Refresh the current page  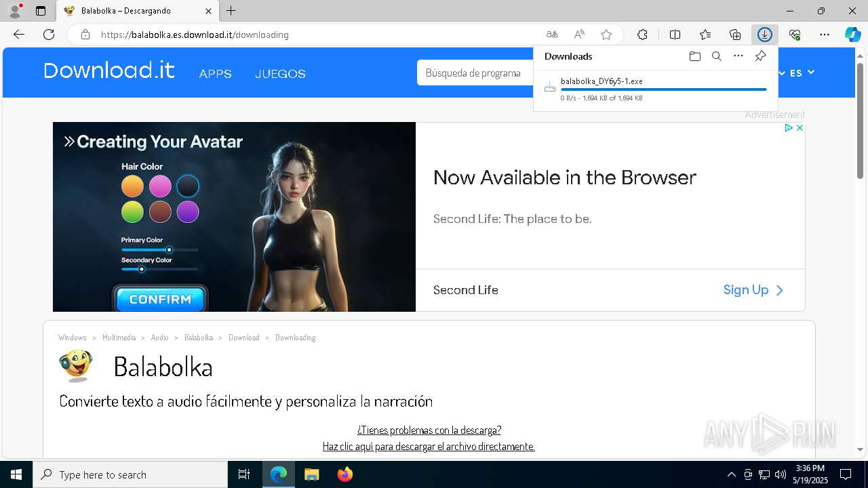(x=49, y=35)
